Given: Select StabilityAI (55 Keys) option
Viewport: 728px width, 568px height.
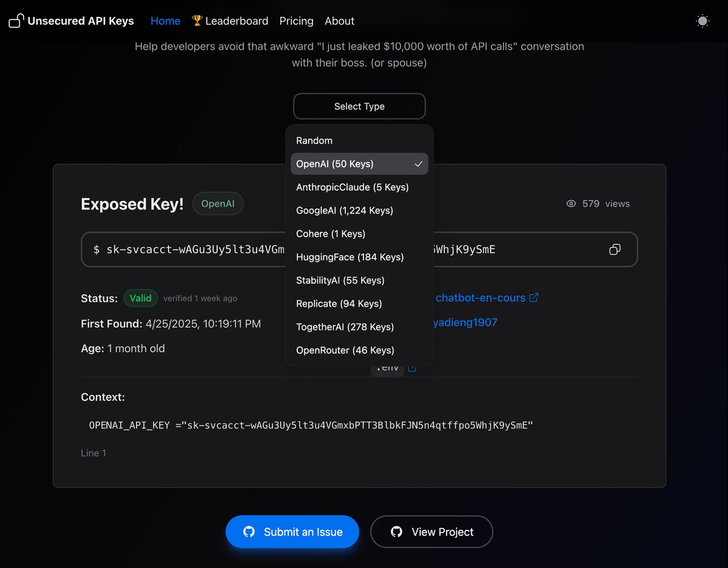Looking at the screenshot, I should [359, 280].
